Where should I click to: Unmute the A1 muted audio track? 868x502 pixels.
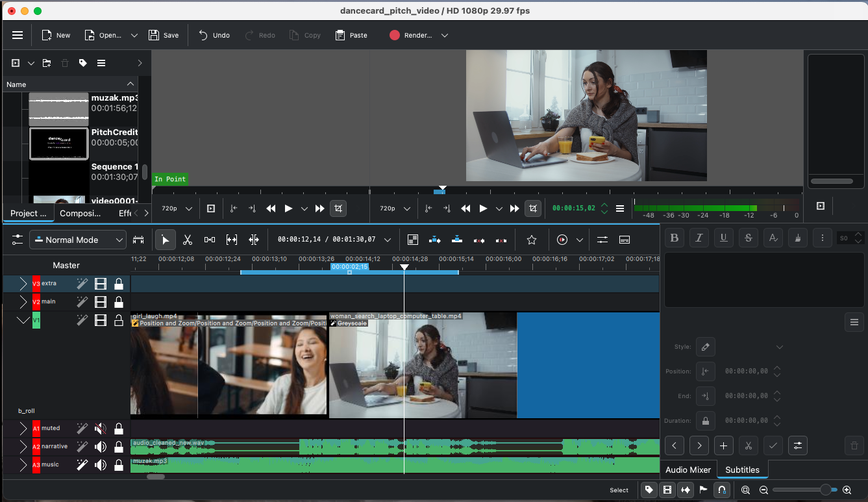[x=100, y=429]
